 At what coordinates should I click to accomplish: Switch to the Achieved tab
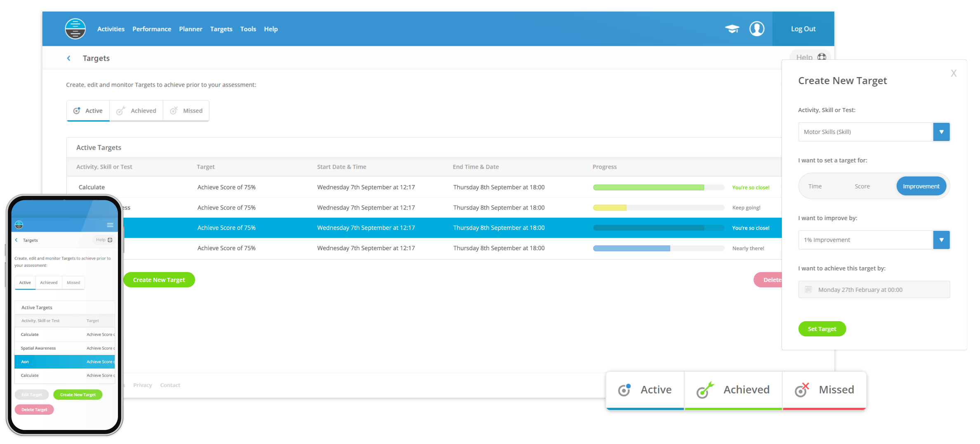(136, 111)
